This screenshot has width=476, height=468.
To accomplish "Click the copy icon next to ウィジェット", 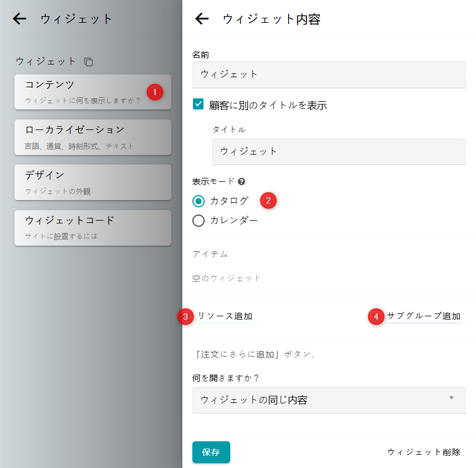I will (x=88, y=62).
